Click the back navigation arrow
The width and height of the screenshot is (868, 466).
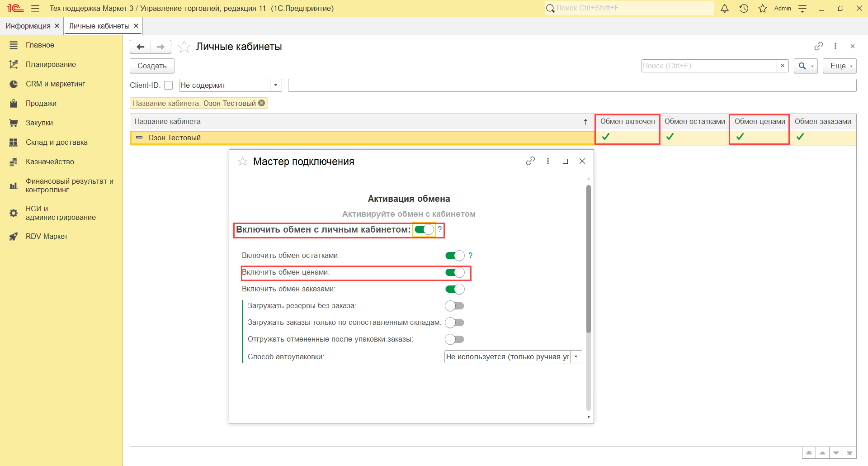click(141, 47)
